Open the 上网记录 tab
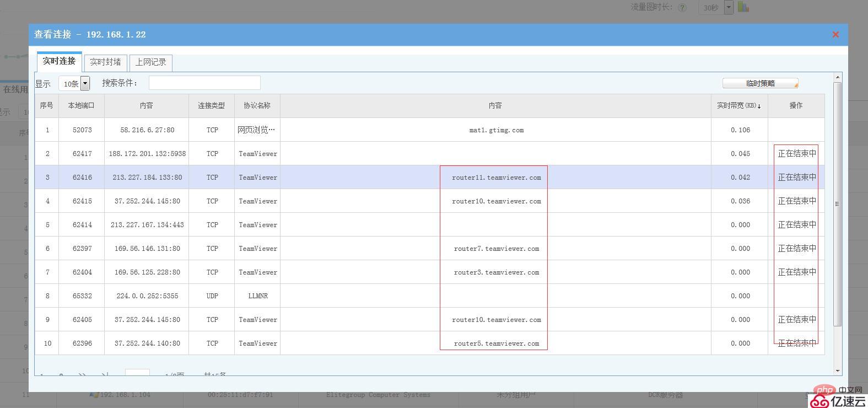The height and width of the screenshot is (408, 868). (x=151, y=62)
